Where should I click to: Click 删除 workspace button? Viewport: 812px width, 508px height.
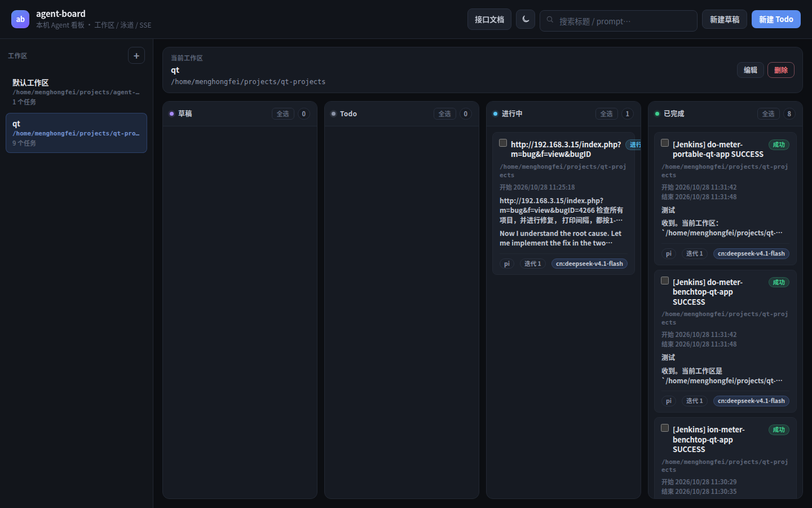(781, 70)
